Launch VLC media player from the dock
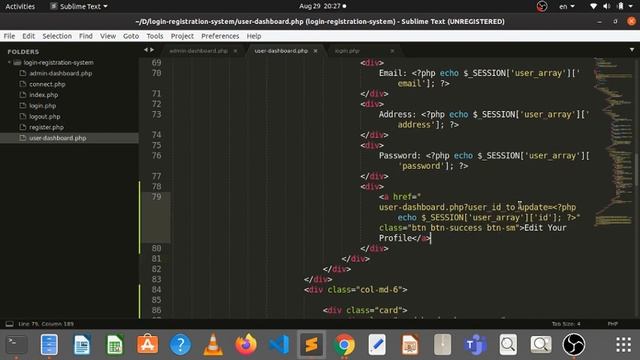640x360 pixels. pos(213,345)
